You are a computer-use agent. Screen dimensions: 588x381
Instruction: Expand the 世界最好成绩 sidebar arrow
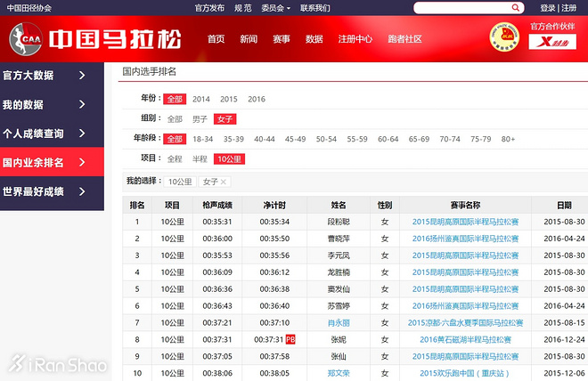pos(82,191)
